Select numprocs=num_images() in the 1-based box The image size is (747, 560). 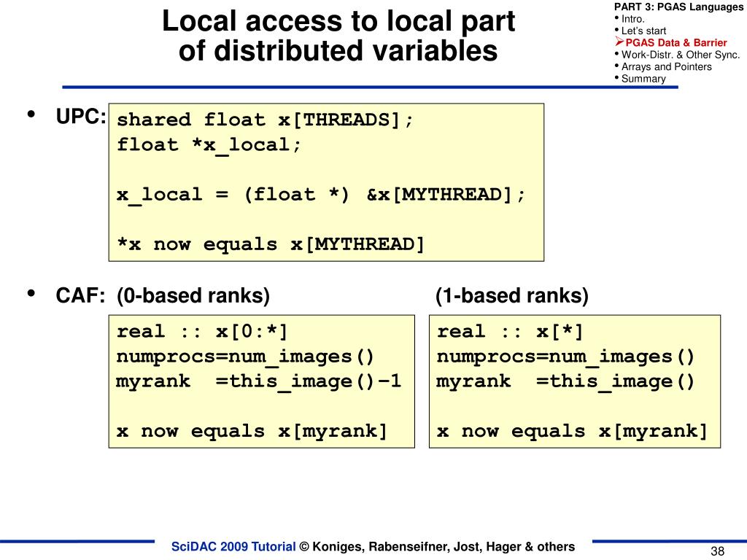(565, 357)
